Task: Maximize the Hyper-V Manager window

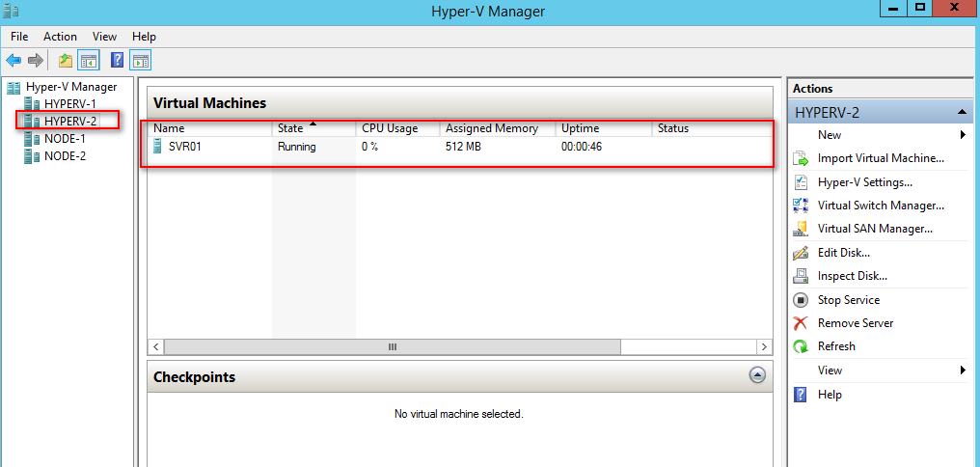Action: [x=919, y=8]
